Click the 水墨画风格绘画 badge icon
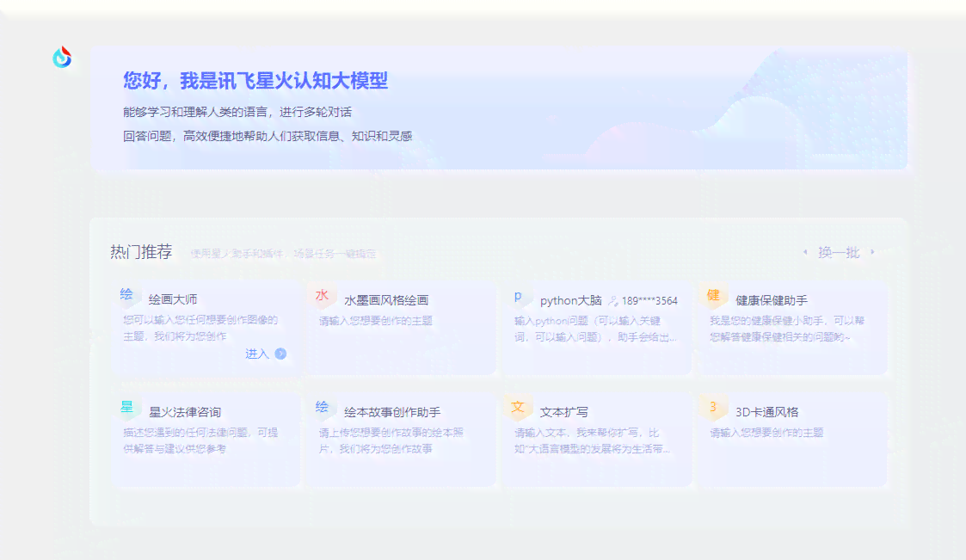Image resolution: width=966 pixels, height=560 pixels. [x=323, y=296]
